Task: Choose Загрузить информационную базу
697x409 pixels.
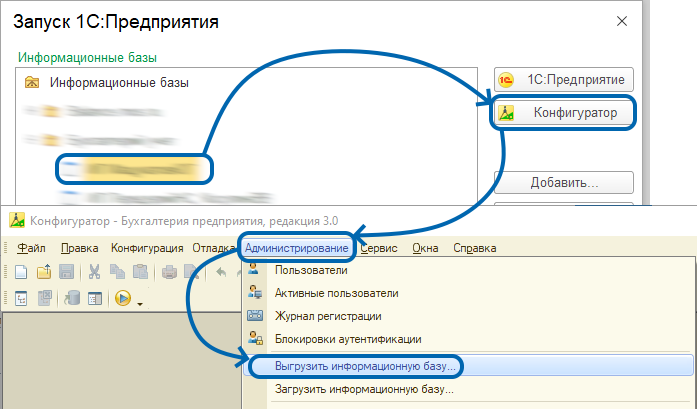Action: pyautogui.click(x=469, y=389)
